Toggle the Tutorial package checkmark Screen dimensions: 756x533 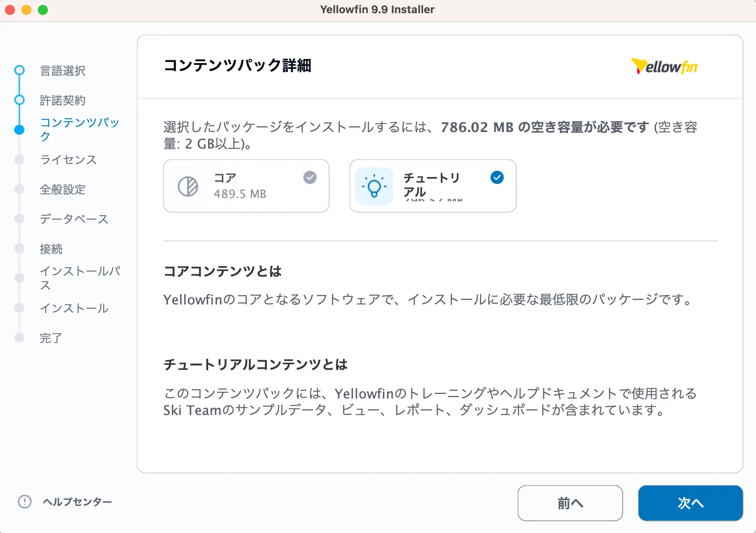click(x=497, y=177)
